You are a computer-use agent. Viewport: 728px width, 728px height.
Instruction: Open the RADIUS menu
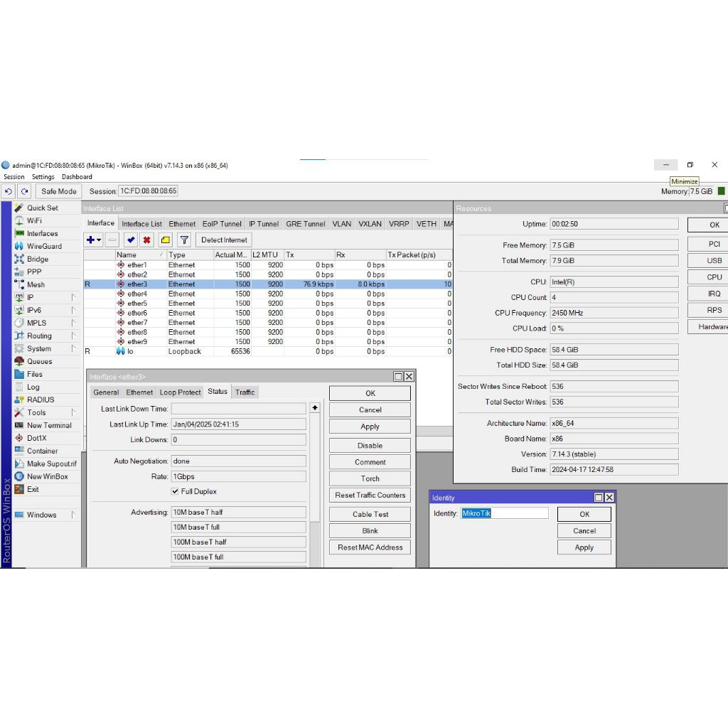click(41, 400)
